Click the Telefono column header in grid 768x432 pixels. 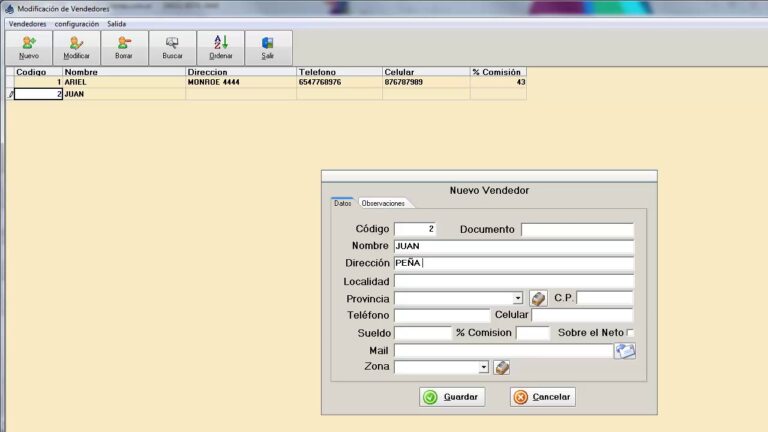click(339, 72)
